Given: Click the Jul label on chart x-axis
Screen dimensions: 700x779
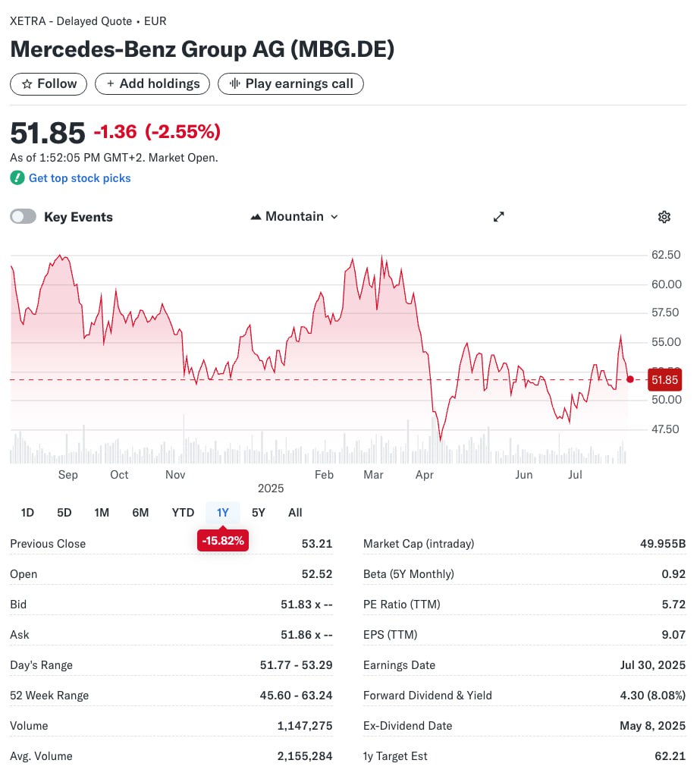Looking at the screenshot, I should pyautogui.click(x=575, y=475).
